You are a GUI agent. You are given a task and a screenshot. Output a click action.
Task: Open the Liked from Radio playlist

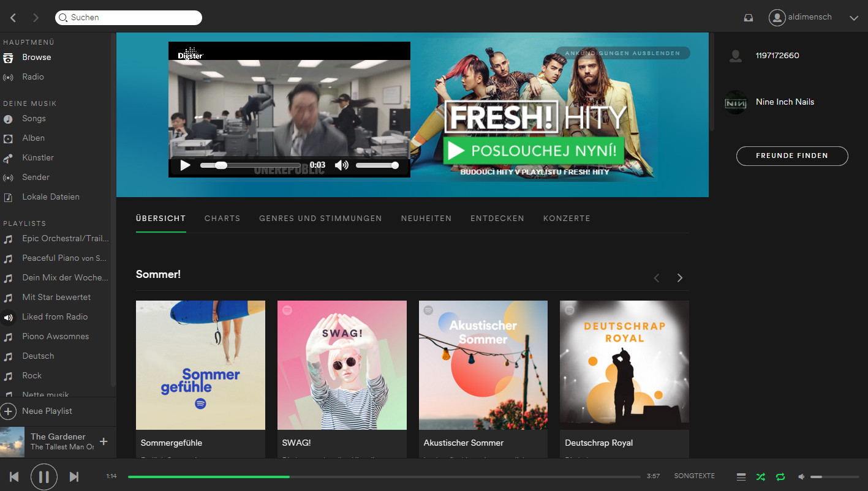click(55, 317)
